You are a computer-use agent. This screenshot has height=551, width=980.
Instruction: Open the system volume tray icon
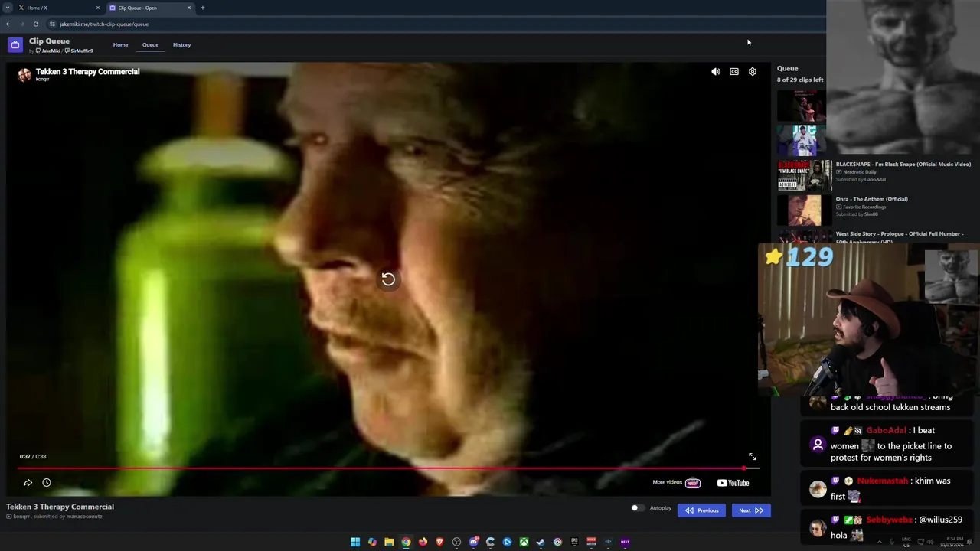tap(930, 542)
